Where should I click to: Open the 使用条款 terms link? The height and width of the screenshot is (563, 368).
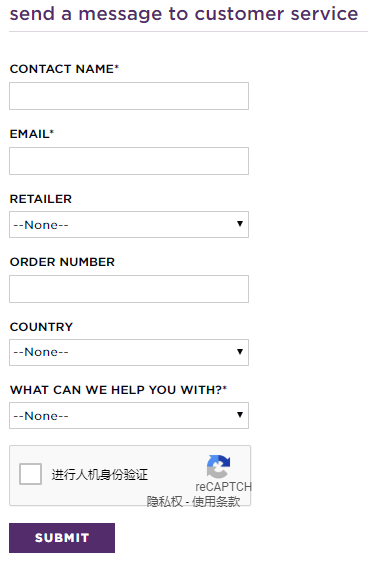pyautogui.click(x=216, y=501)
